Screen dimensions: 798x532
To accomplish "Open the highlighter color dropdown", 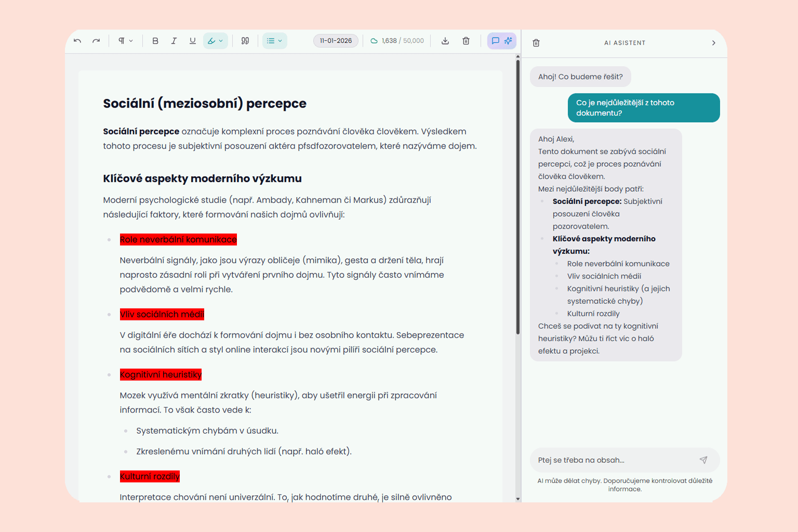I will coord(215,41).
